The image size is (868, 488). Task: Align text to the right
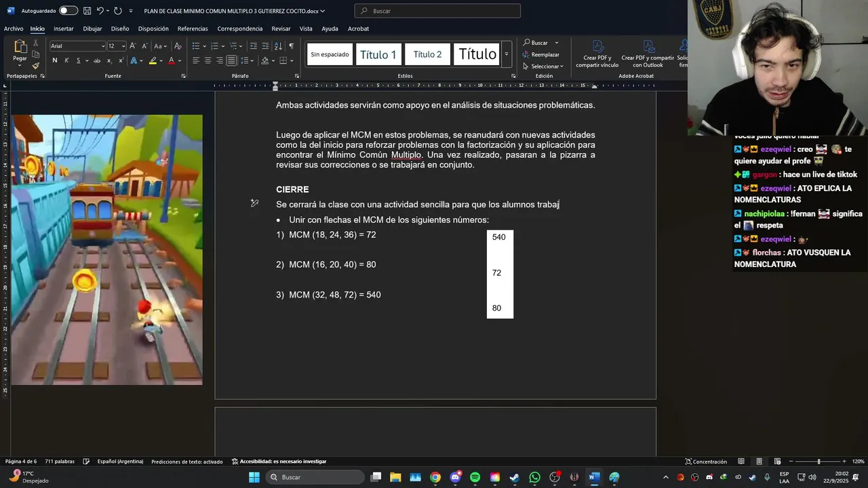220,60
